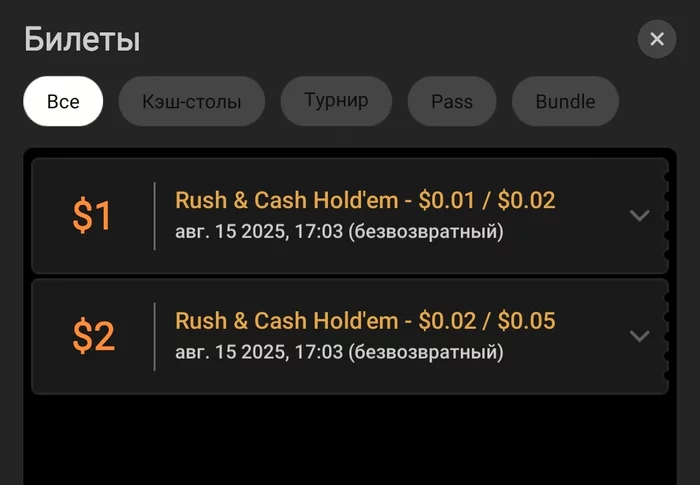Click the $1 ticket's expiry date text
This screenshot has width=700, height=485.
pyautogui.click(x=339, y=232)
